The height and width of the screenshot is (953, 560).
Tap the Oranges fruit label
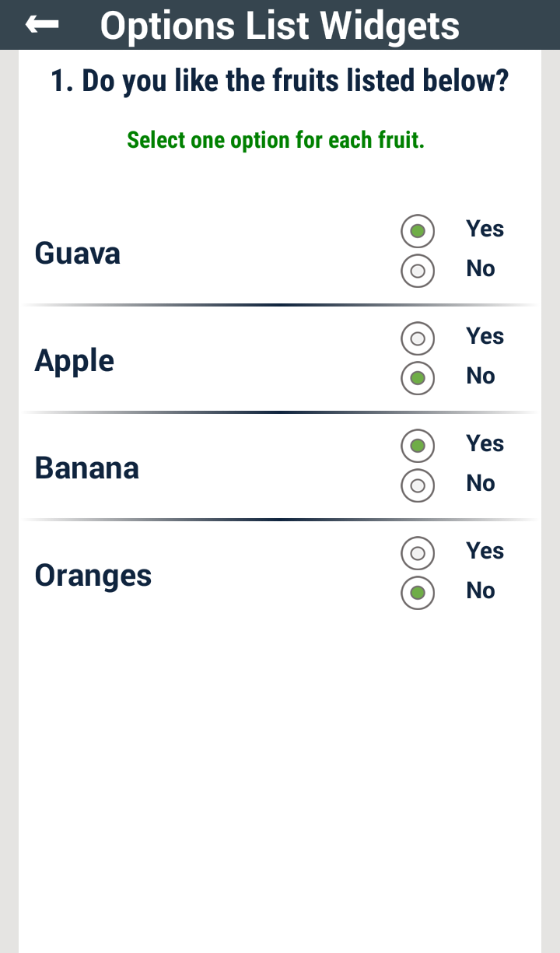pyautogui.click(x=93, y=576)
